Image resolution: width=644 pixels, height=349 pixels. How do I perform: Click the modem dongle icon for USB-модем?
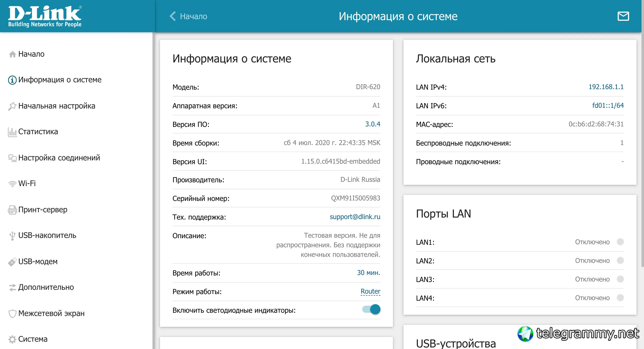[x=12, y=262]
